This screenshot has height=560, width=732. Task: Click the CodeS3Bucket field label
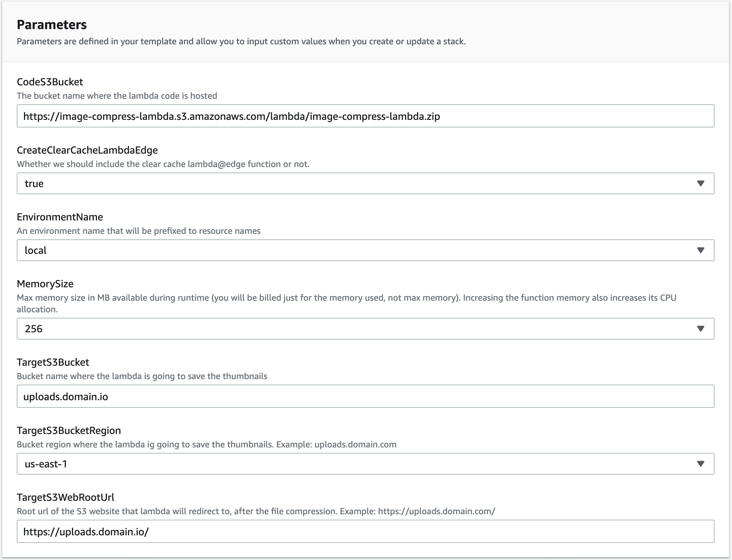click(x=50, y=82)
